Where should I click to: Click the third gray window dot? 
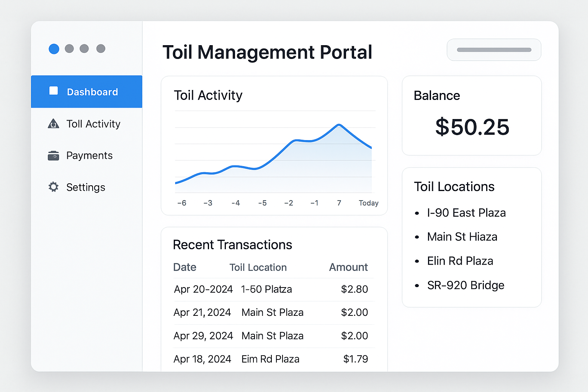click(85, 49)
